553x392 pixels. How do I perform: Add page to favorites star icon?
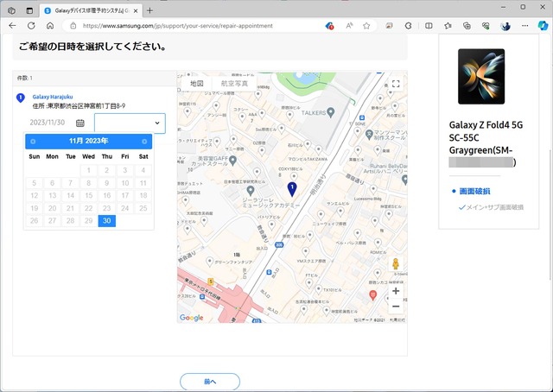pyautogui.click(x=366, y=26)
